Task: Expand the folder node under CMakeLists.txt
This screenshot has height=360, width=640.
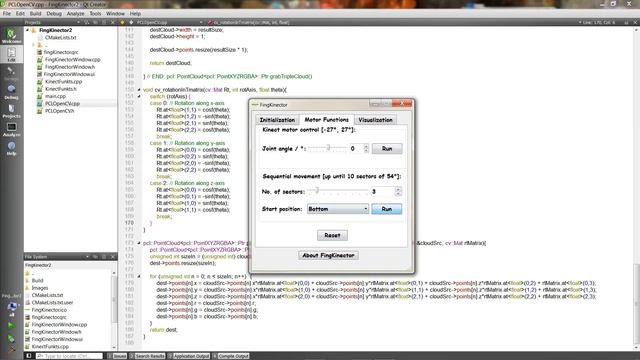Action: (x=33, y=45)
